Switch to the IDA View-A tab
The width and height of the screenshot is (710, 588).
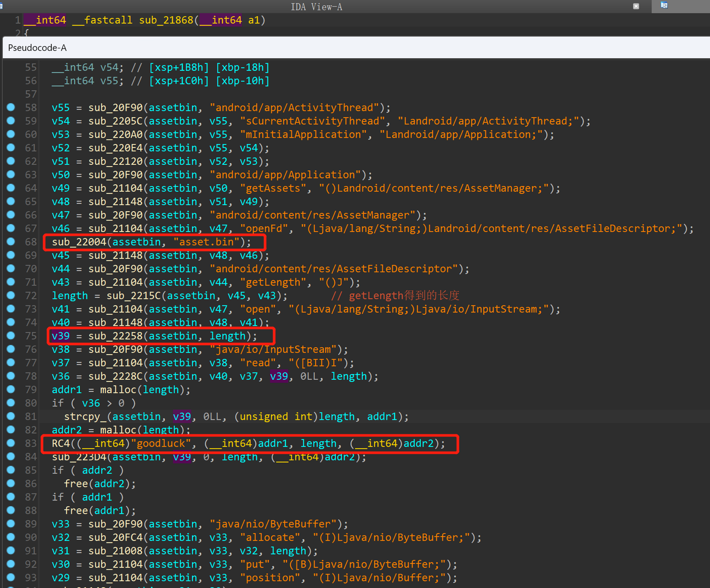[316, 7]
